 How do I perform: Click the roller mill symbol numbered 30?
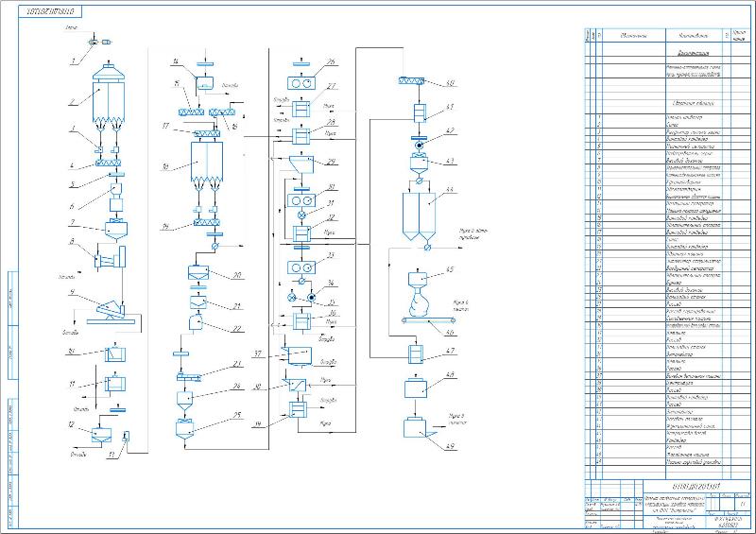click(x=301, y=200)
